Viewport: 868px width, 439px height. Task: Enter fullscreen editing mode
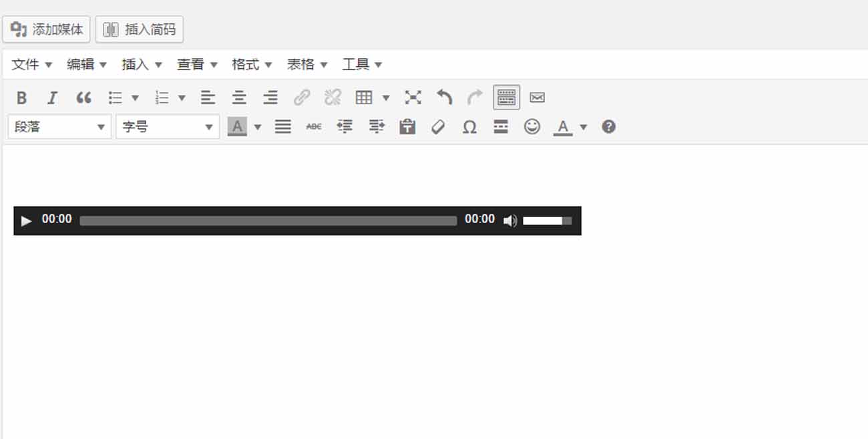tap(413, 98)
